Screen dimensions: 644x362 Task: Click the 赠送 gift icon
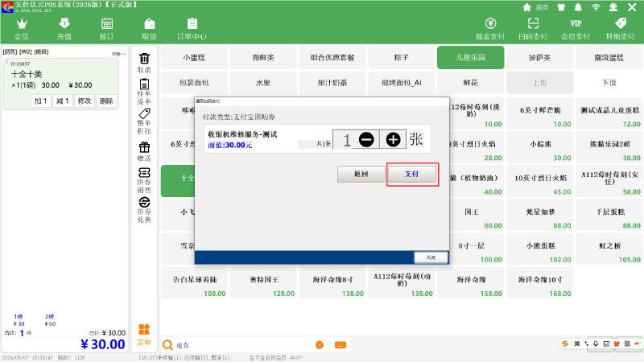(144, 151)
